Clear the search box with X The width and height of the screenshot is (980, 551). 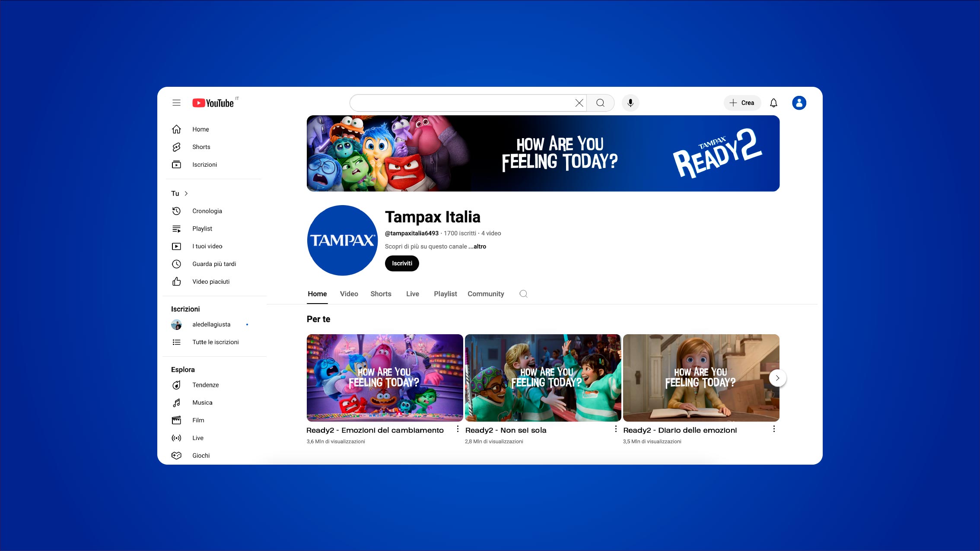point(579,103)
